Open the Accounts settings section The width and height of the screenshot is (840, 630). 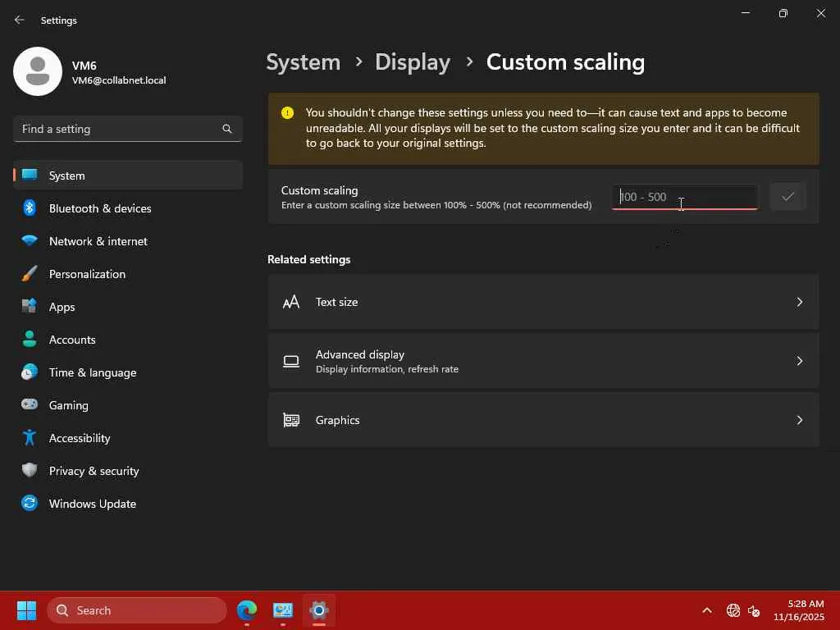[72, 340]
